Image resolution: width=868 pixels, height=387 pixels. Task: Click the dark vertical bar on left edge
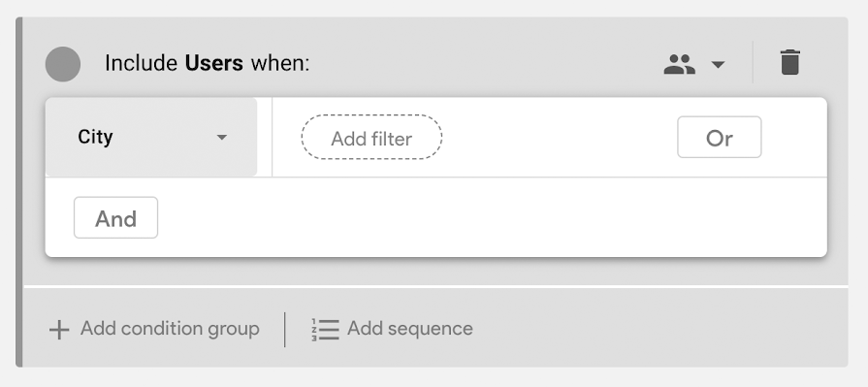18,192
